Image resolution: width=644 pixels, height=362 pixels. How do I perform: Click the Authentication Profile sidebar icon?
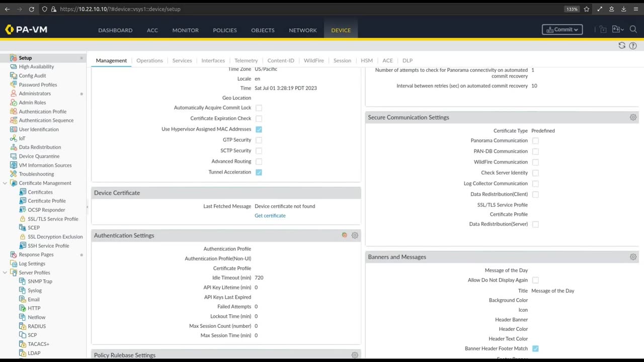tap(14, 112)
